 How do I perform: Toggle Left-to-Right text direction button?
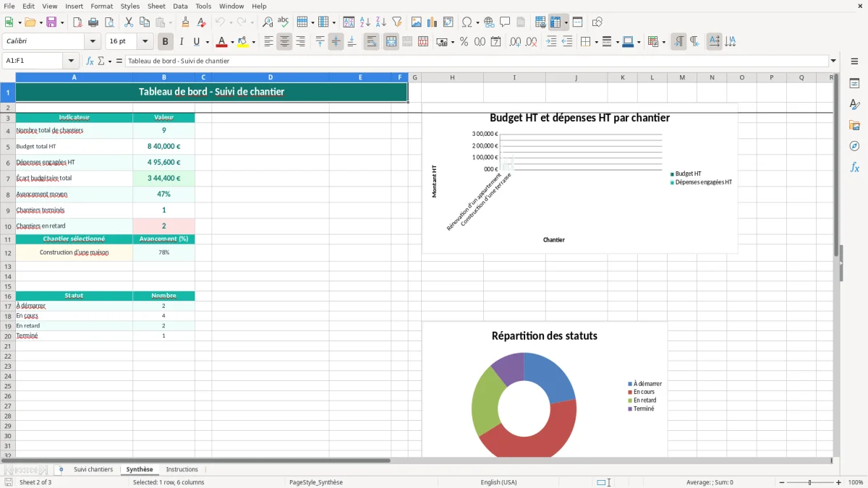(x=678, y=42)
